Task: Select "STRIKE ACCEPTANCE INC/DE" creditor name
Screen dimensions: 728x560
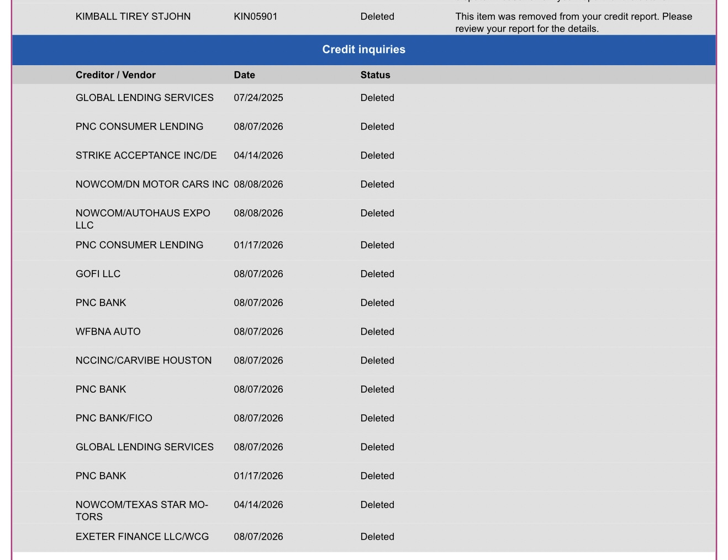Action: coord(146,155)
